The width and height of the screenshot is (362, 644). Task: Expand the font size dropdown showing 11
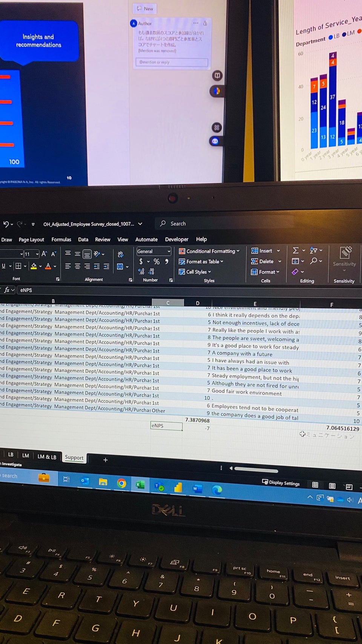point(37,254)
